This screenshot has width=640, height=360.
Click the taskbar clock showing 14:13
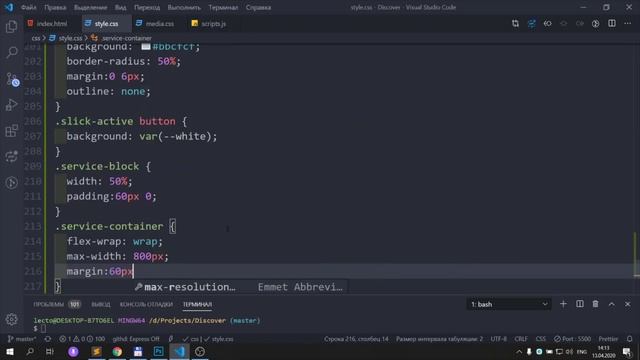coord(604,351)
